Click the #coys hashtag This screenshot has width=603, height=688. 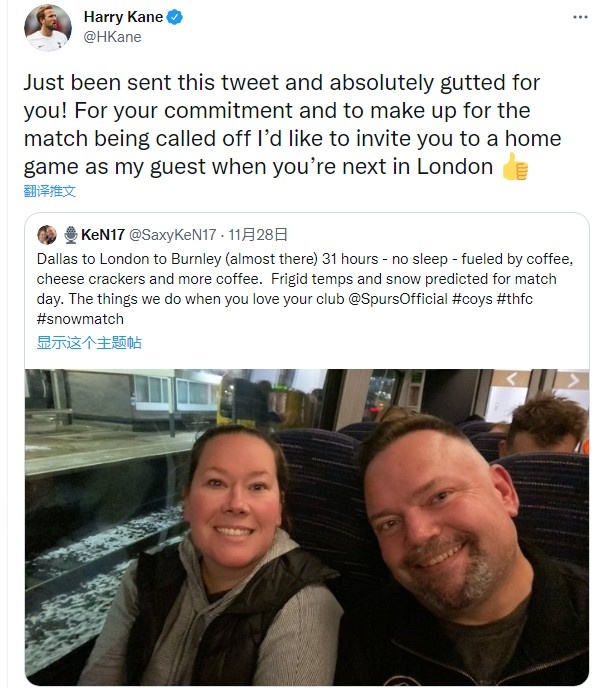coord(472,299)
